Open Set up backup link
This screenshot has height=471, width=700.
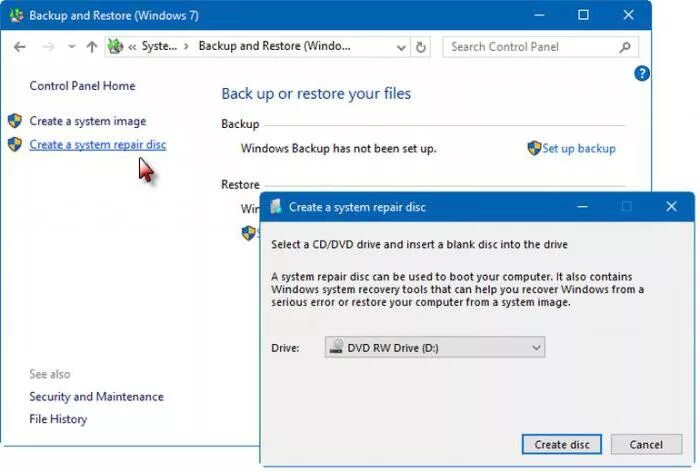pos(579,148)
